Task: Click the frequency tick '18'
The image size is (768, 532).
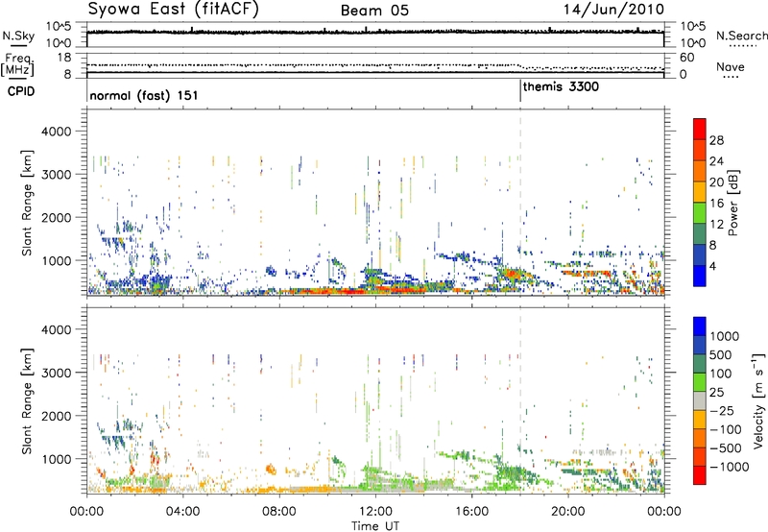Action: click(63, 58)
